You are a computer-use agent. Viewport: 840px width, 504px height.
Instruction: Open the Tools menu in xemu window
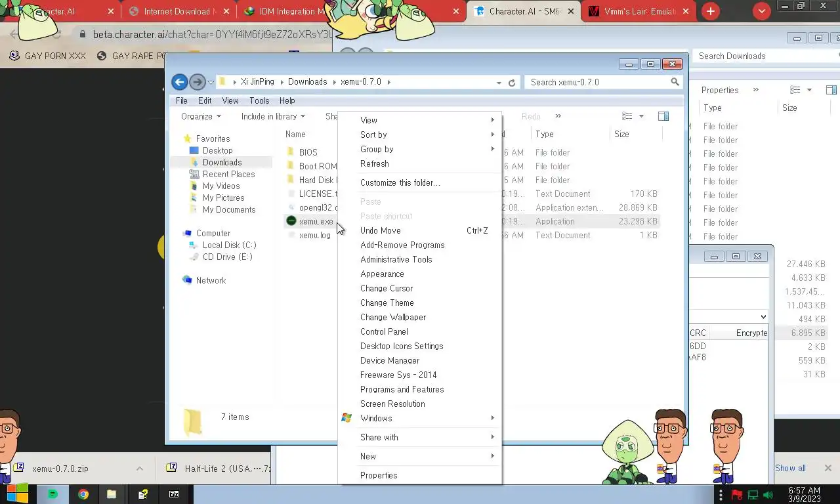click(x=259, y=100)
